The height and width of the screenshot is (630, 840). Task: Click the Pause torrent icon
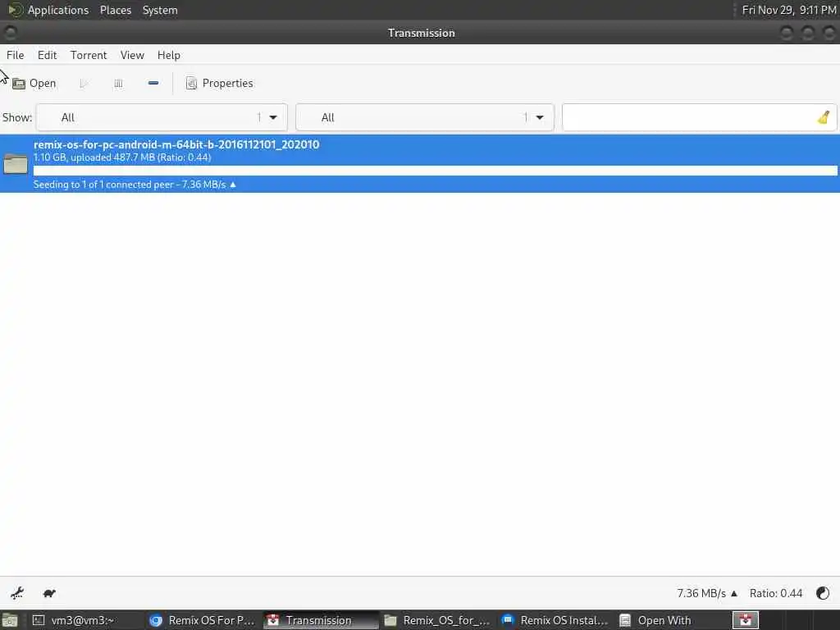tap(118, 84)
